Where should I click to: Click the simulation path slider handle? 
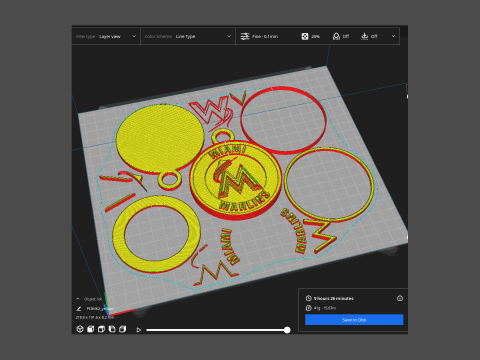287,330
